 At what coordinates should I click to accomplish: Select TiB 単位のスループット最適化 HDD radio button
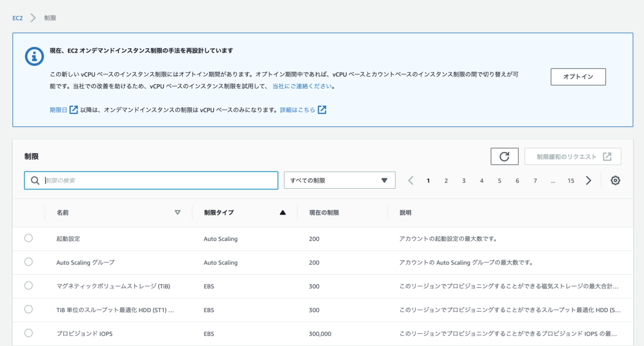[x=28, y=310]
